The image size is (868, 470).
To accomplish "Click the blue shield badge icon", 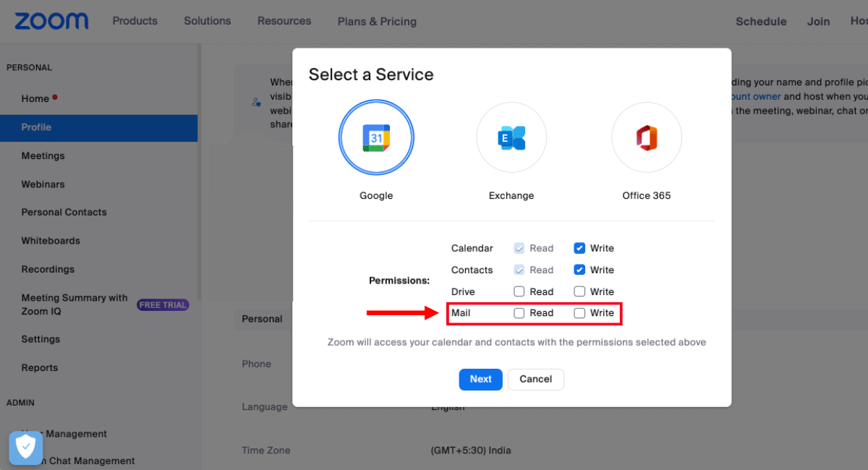I will pyautogui.click(x=26, y=448).
